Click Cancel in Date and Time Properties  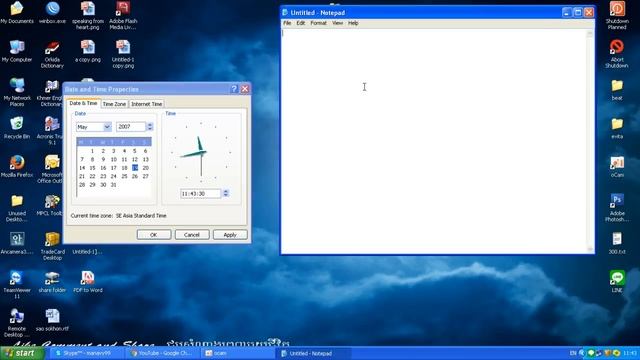pyautogui.click(x=192, y=235)
